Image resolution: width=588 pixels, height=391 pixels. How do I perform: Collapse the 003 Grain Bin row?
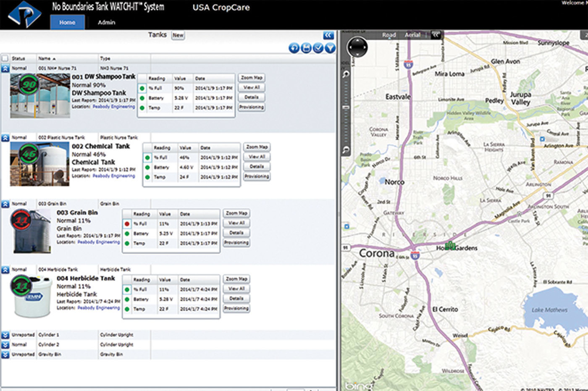pyautogui.click(x=5, y=204)
